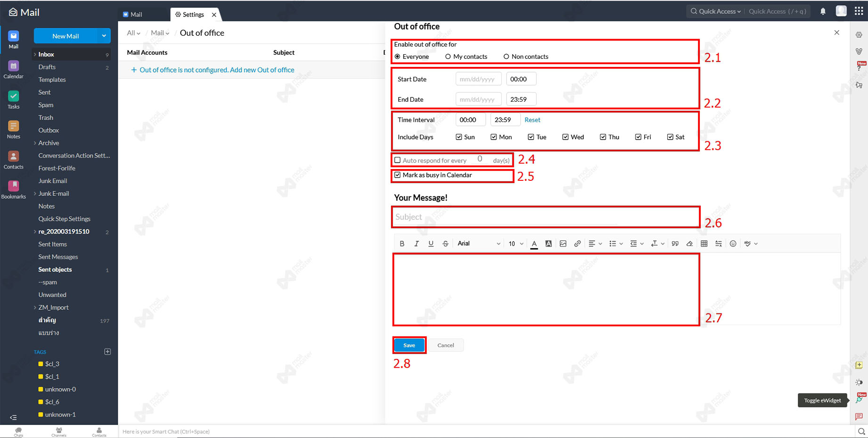
Task: Open the Arial font family dropdown
Action: (x=479, y=243)
